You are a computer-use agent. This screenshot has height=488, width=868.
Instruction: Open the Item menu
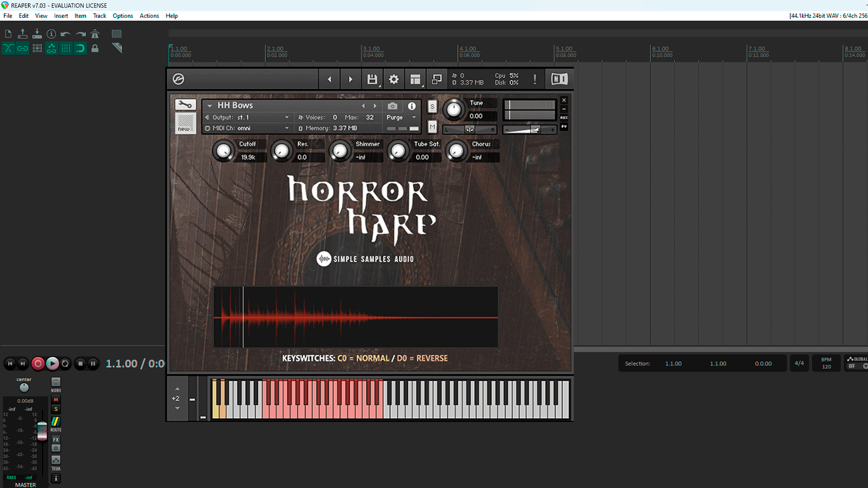81,16
